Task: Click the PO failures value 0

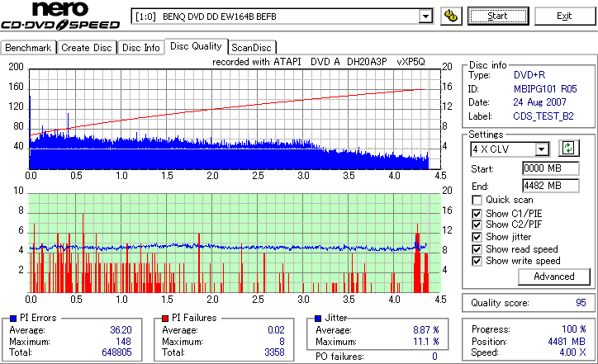Action: coord(434,357)
